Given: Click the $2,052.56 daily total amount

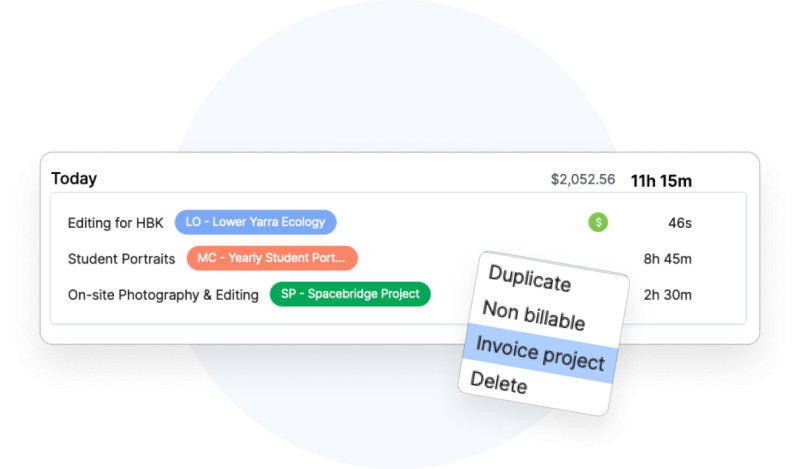Looking at the screenshot, I should [583, 180].
